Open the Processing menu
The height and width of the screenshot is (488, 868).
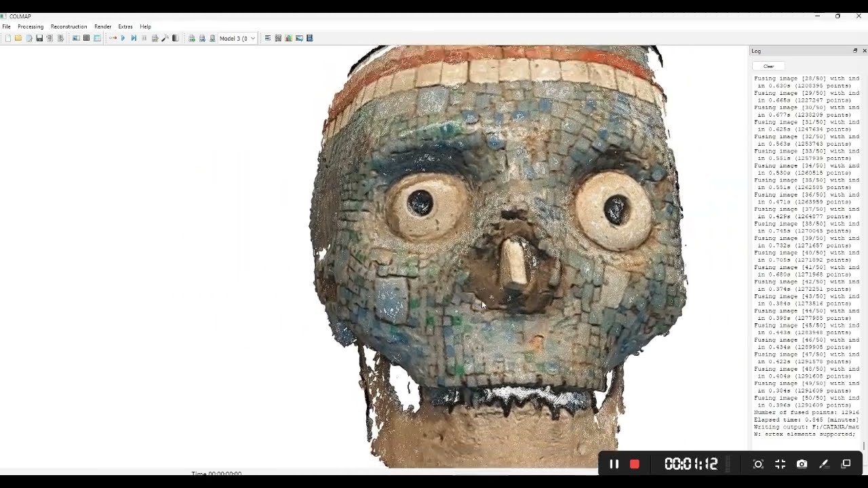point(31,26)
